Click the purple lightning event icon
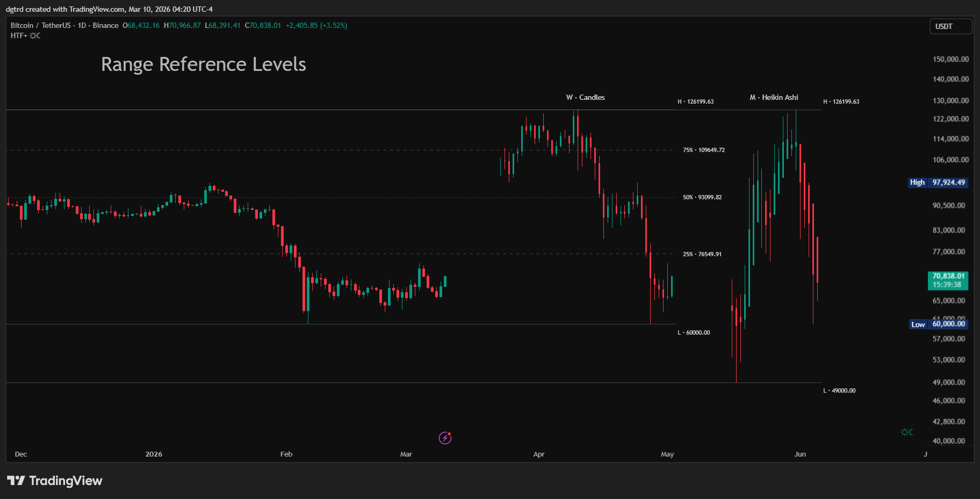This screenshot has width=980, height=499. point(445,438)
